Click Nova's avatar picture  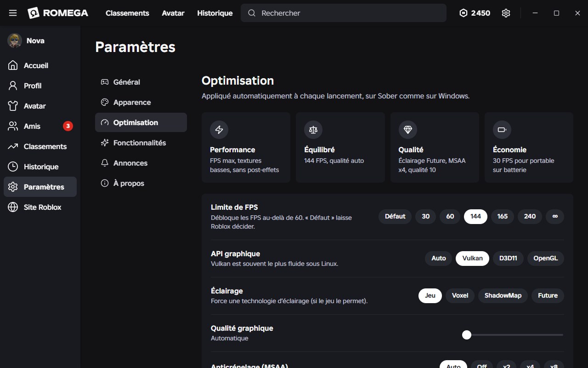tap(15, 40)
